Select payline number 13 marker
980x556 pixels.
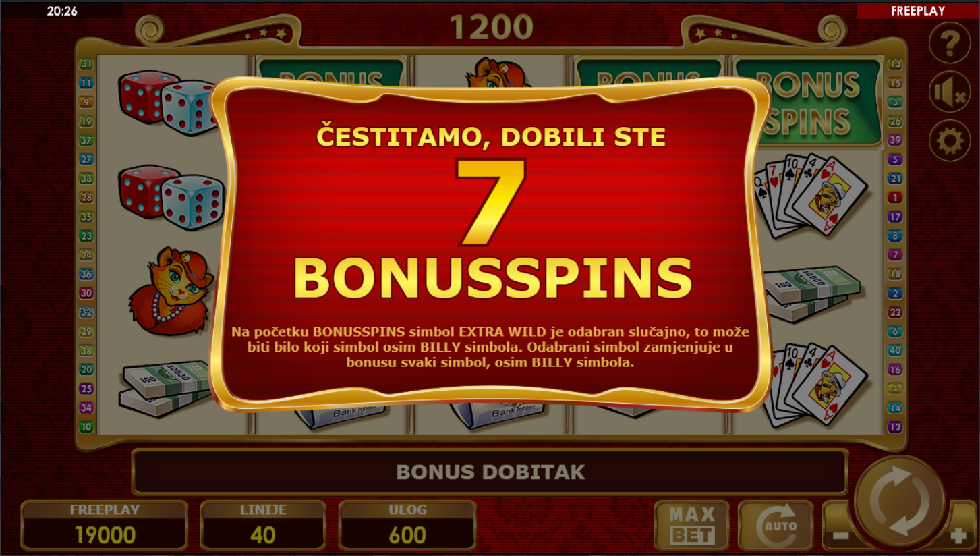[x=895, y=65]
